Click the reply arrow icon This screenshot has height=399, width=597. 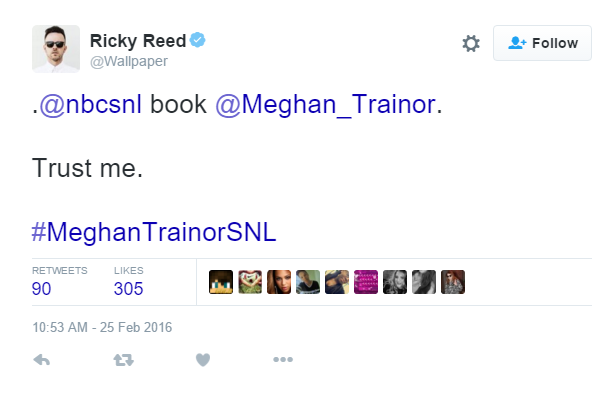[x=42, y=359]
